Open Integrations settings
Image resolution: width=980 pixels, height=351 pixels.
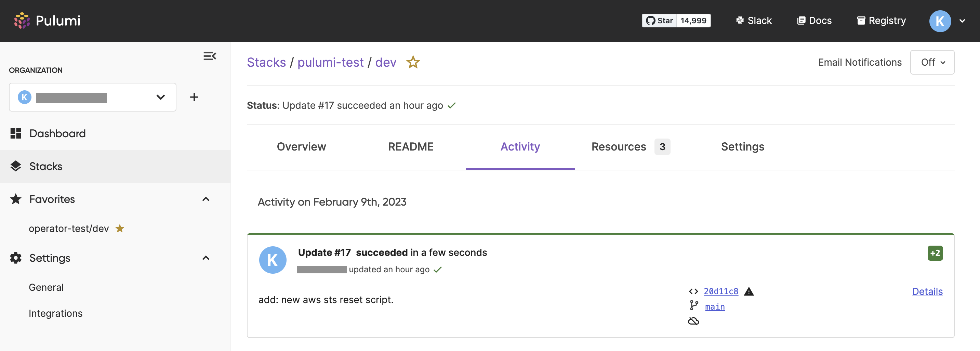(55, 313)
